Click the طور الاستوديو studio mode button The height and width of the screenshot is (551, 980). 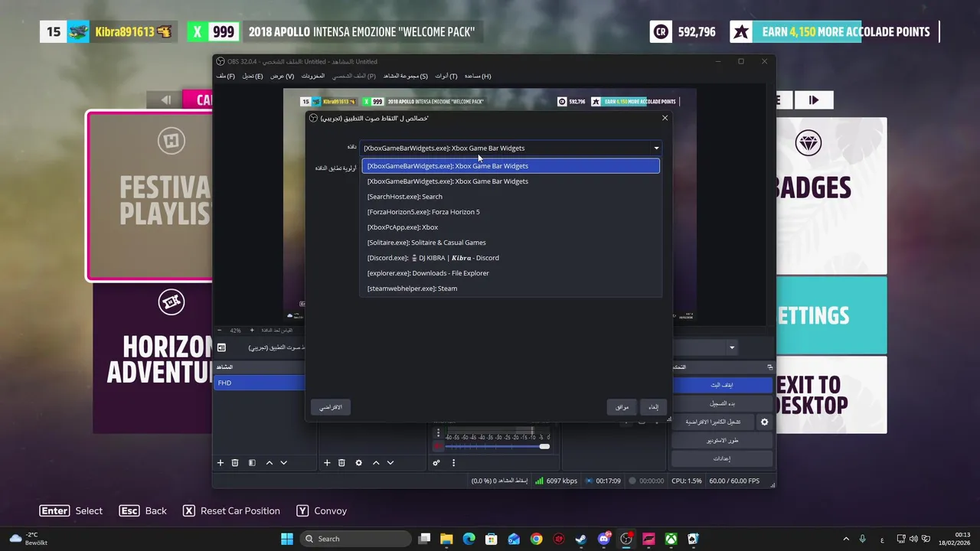(x=722, y=440)
